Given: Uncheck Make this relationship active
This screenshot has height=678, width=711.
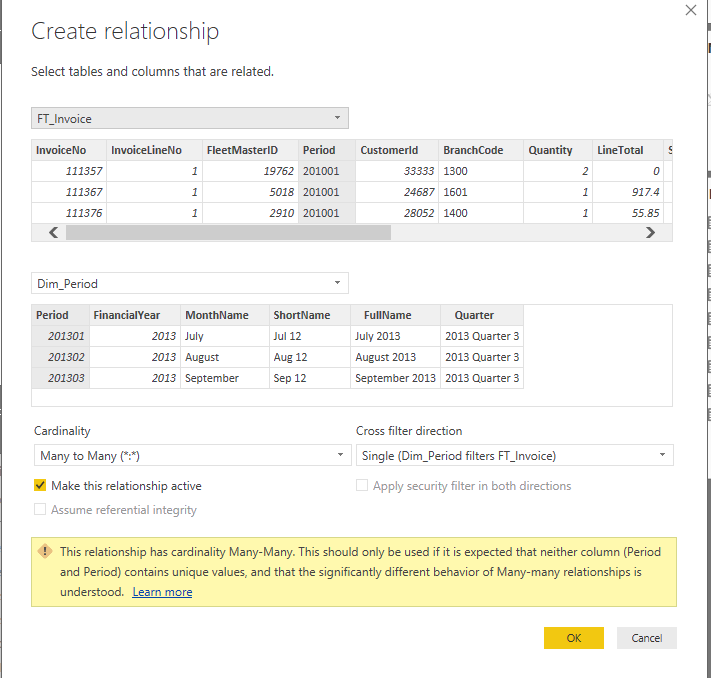Looking at the screenshot, I should click(40, 485).
